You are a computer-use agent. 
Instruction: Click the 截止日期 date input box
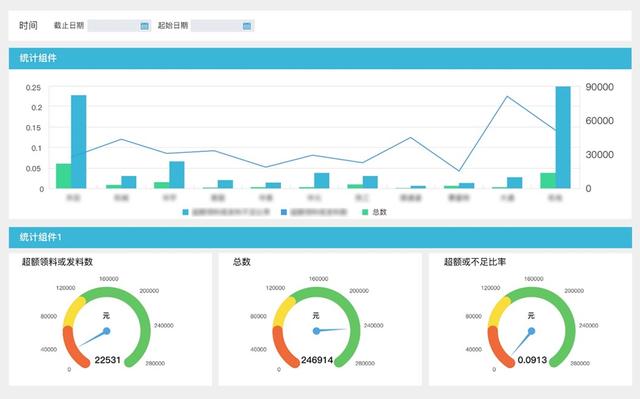(119, 26)
